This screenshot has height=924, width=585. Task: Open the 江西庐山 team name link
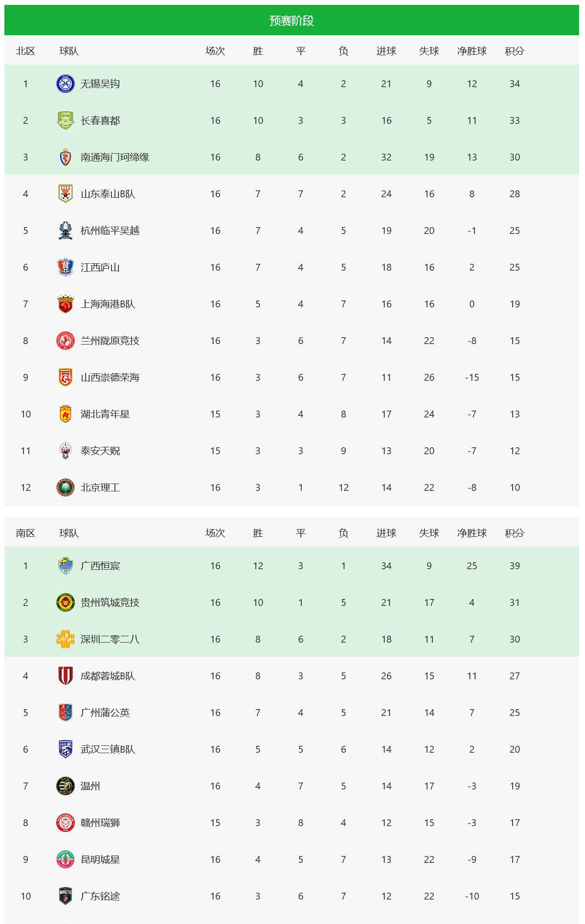(100, 267)
